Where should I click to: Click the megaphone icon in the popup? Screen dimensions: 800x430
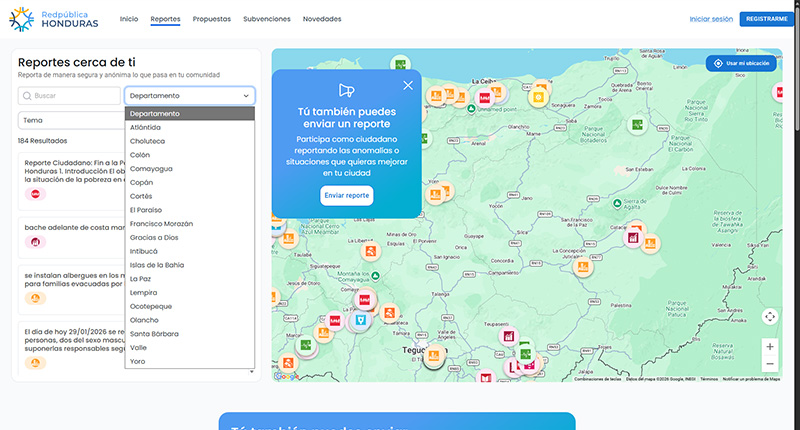click(x=346, y=89)
